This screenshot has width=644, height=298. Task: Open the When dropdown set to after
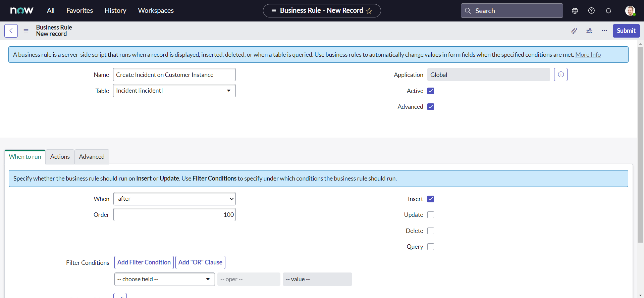(x=174, y=199)
